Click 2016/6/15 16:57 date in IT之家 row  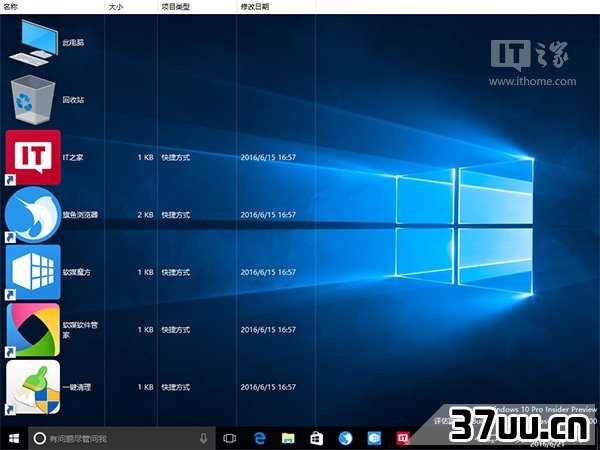point(268,157)
